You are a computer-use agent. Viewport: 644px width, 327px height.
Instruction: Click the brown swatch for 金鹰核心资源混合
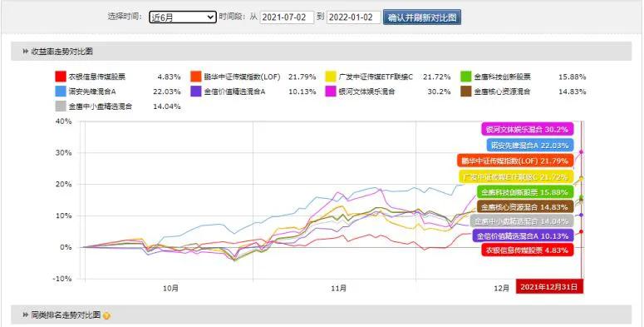tap(465, 92)
